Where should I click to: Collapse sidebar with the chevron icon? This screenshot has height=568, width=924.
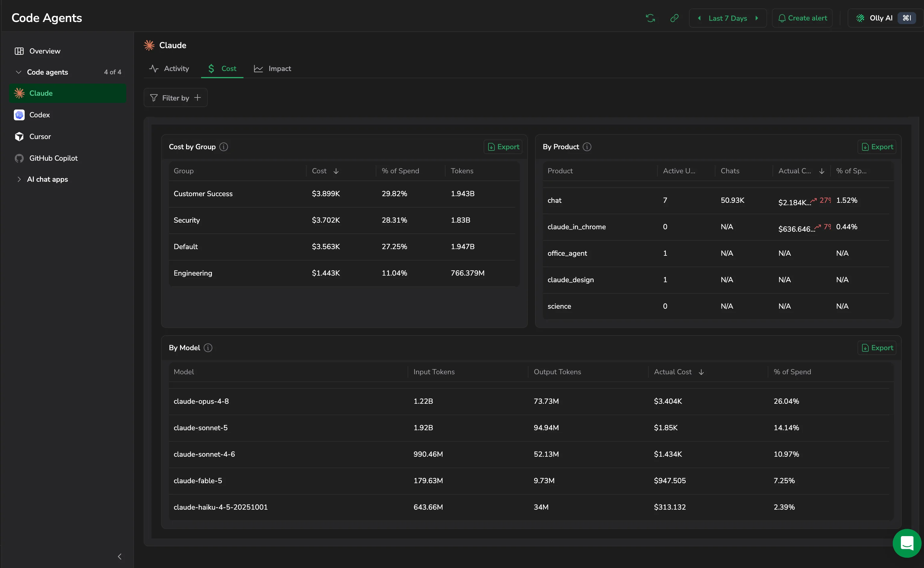click(120, 557)
